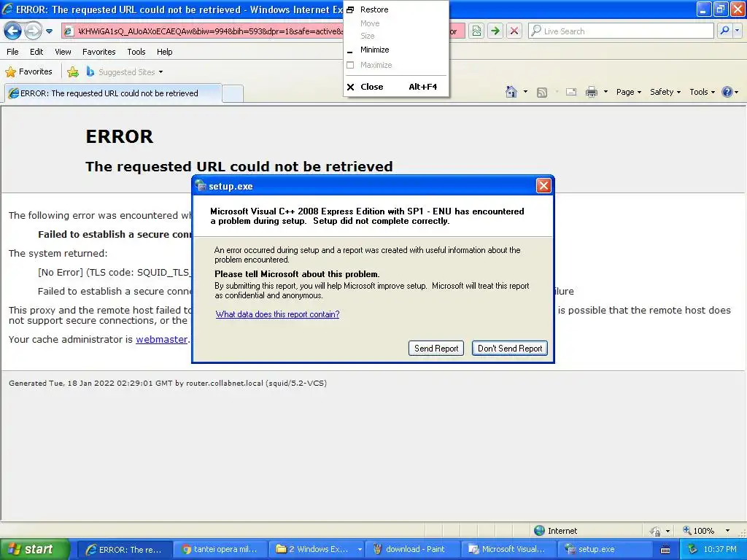Click the green Refresh arrow icon
747x560 pixels.
[x=495, y=31]
